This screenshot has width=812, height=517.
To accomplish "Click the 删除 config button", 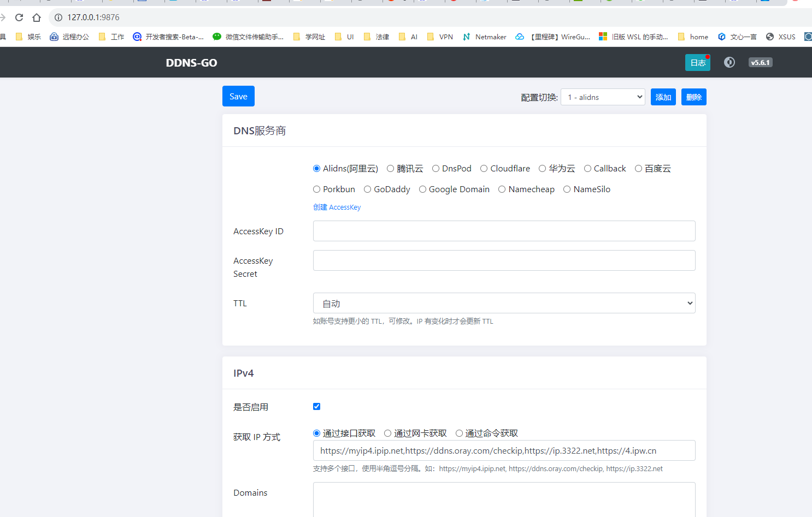I will (x=694, y=97).
